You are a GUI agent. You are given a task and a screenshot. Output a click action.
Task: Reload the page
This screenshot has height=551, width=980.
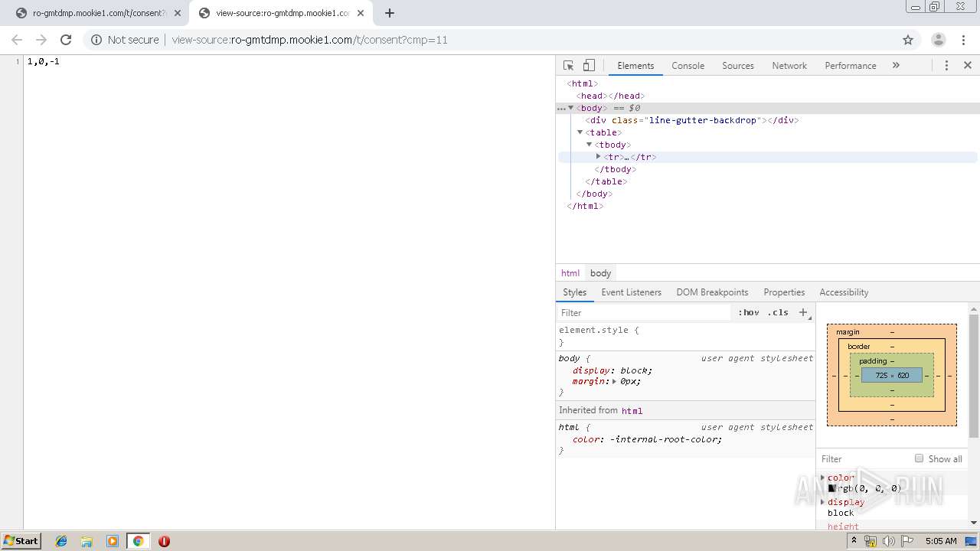(x=66, y=40)
